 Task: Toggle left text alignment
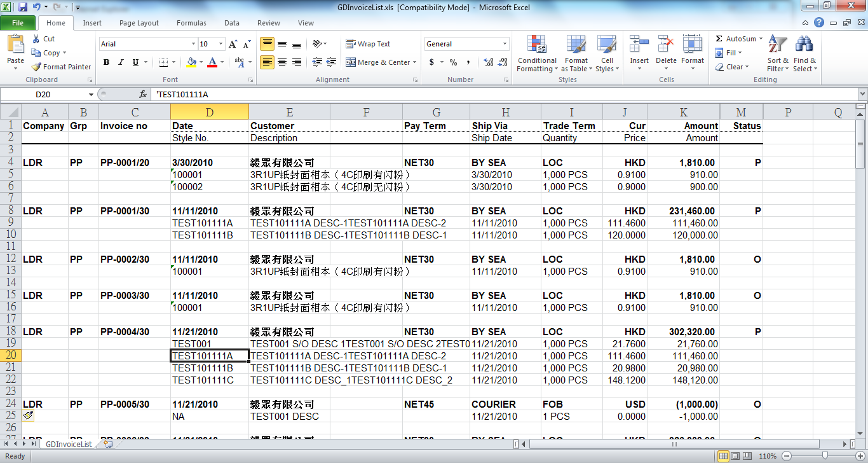pos(267,62)
